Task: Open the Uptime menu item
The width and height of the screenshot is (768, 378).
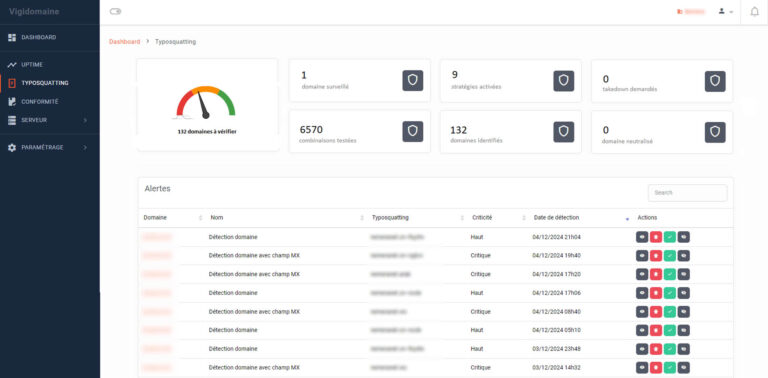Action: pos(49,65)
